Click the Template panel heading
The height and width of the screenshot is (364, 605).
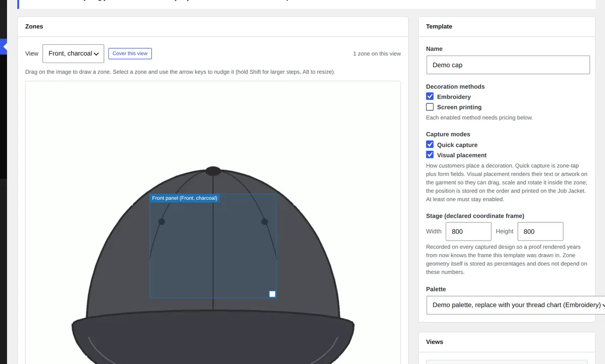[x=439, y=26]
